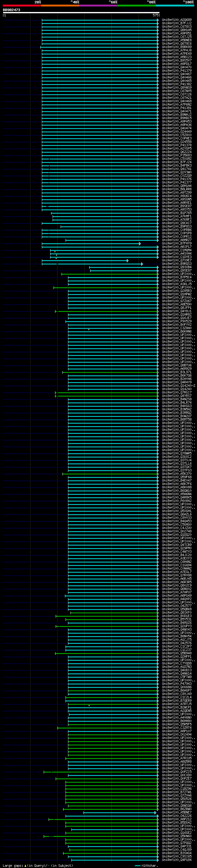Click the UniRef100_C6T8X3 label
The width and height of the screenshot is (197, 868).
pyautogui.click(x=177, y=26)
